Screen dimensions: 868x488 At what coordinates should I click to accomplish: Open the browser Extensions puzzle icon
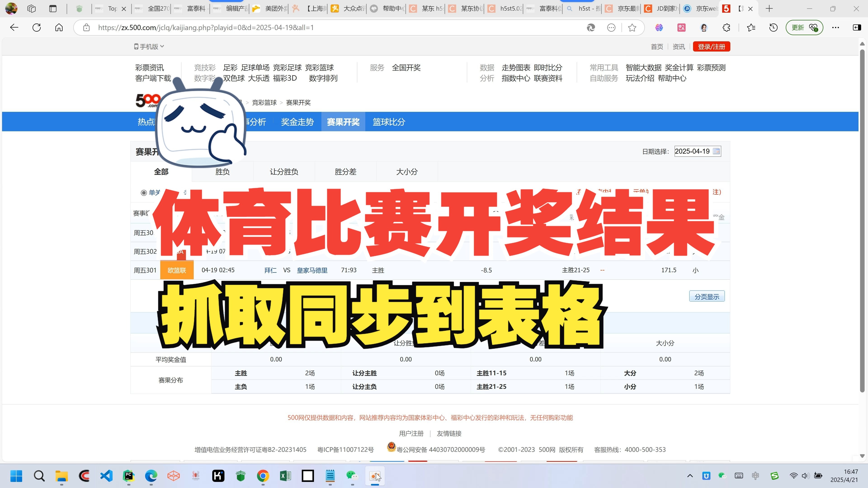[x=726, y=28]
